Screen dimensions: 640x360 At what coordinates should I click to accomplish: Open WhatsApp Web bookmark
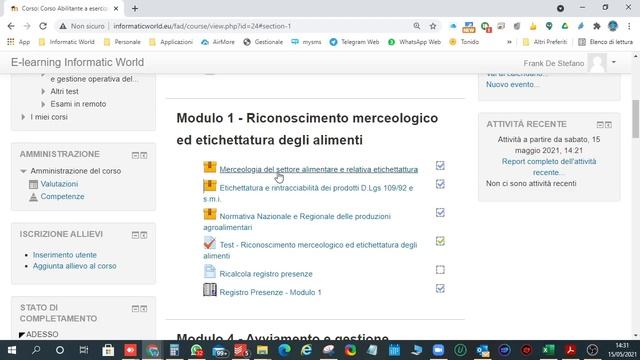coord(414,42)
